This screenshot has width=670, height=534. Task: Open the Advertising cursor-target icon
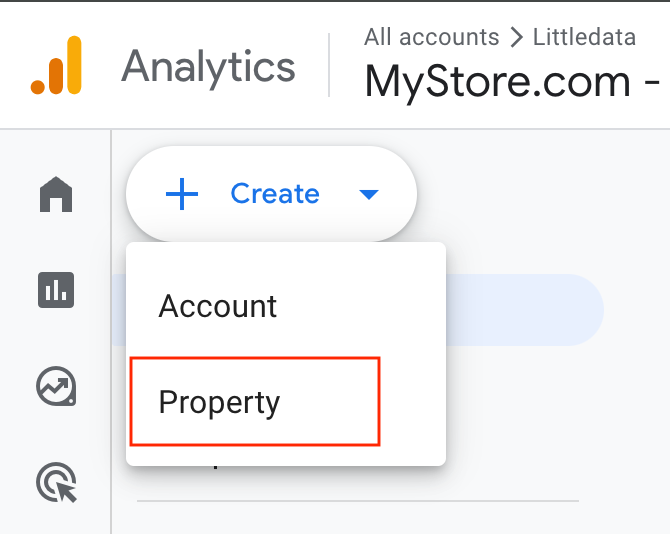(56, 482)
